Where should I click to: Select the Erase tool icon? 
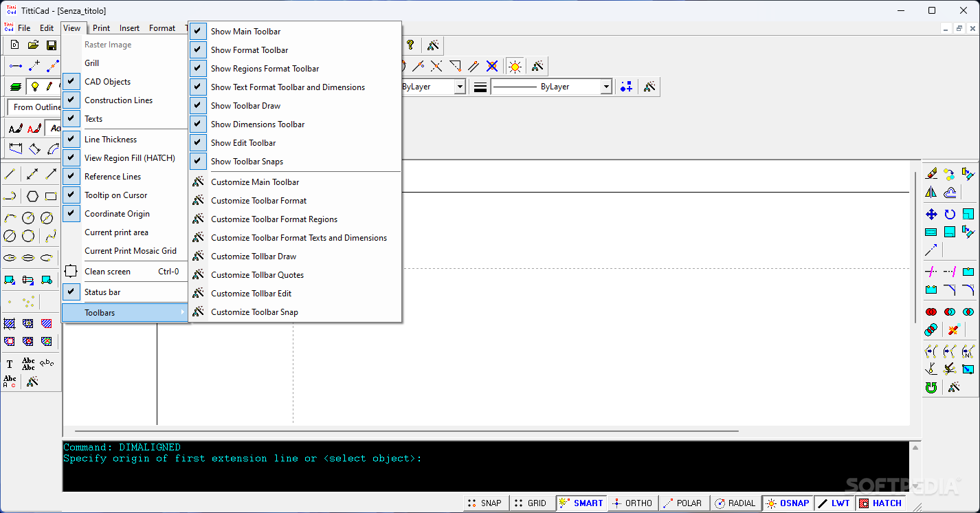tap(931, 174)
